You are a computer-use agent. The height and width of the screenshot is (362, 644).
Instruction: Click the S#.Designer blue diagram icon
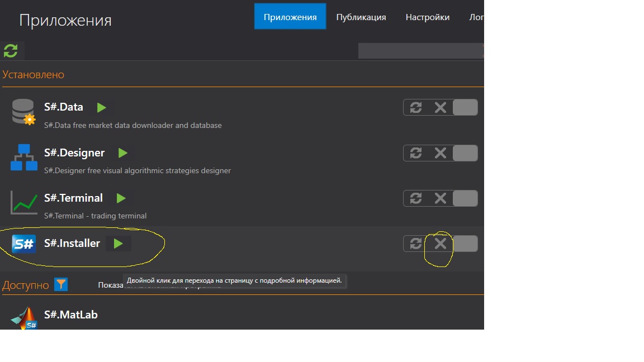coord(24,157)
